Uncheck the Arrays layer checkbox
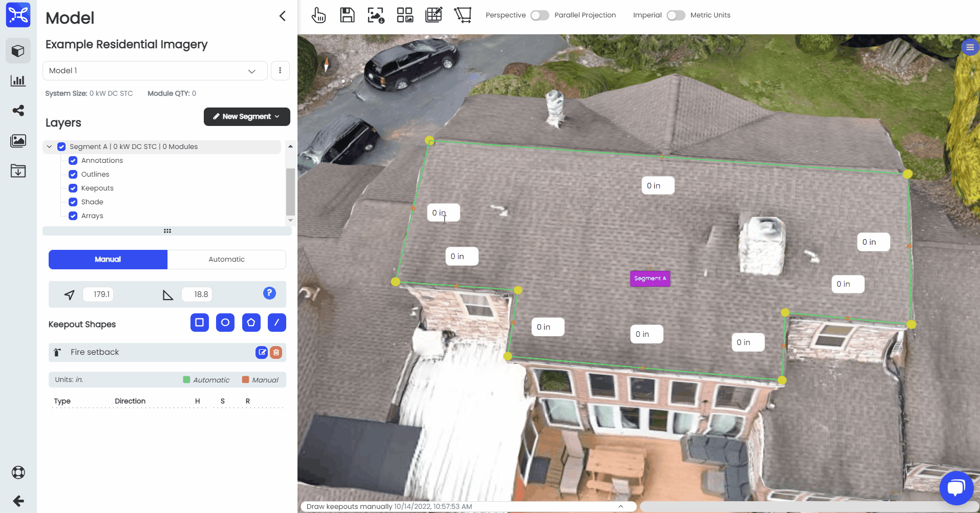The height and width of the screenshot is (513, 980). tap(73, 216)
